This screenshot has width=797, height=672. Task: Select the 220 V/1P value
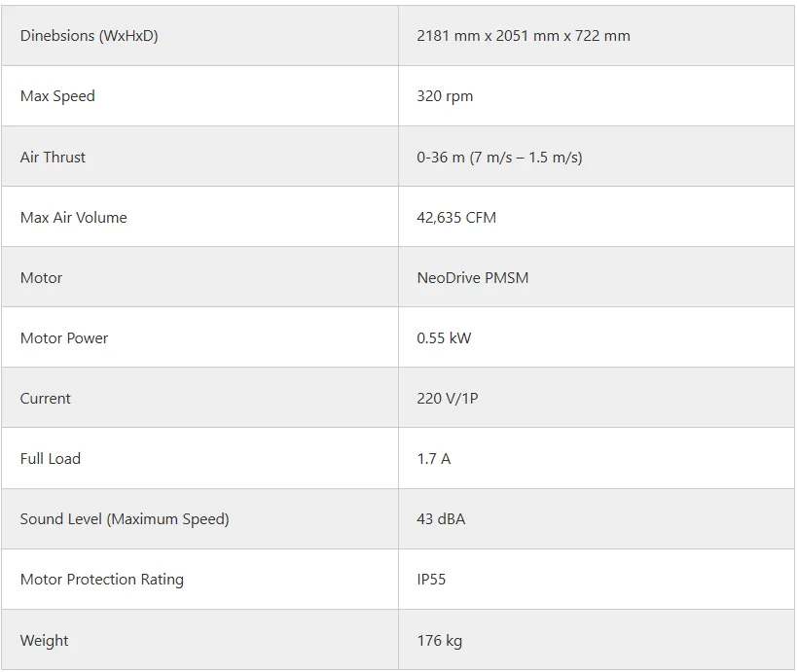click(x=447, y=398)
